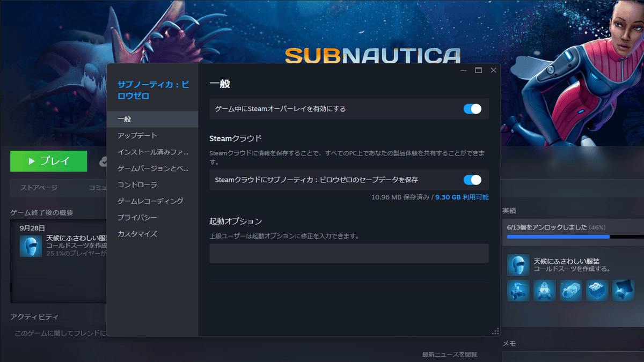Click the アクティビティ heading

pyautogui.click(x=34, y=317)
